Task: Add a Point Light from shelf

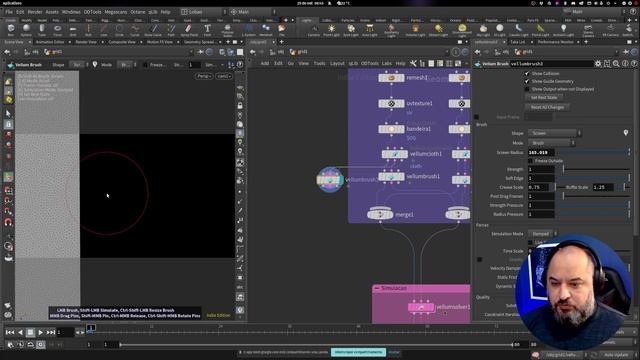Action: coord(331,29)
